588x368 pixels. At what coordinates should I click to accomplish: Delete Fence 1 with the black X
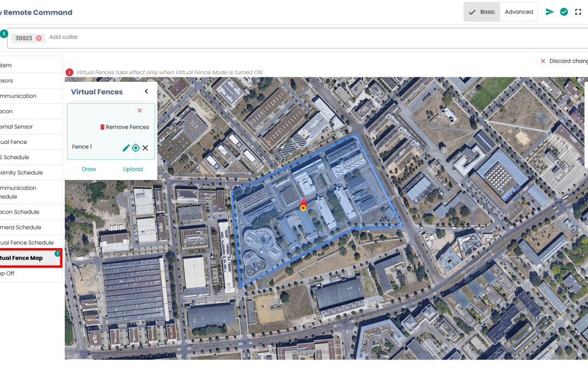coord(145,147)
